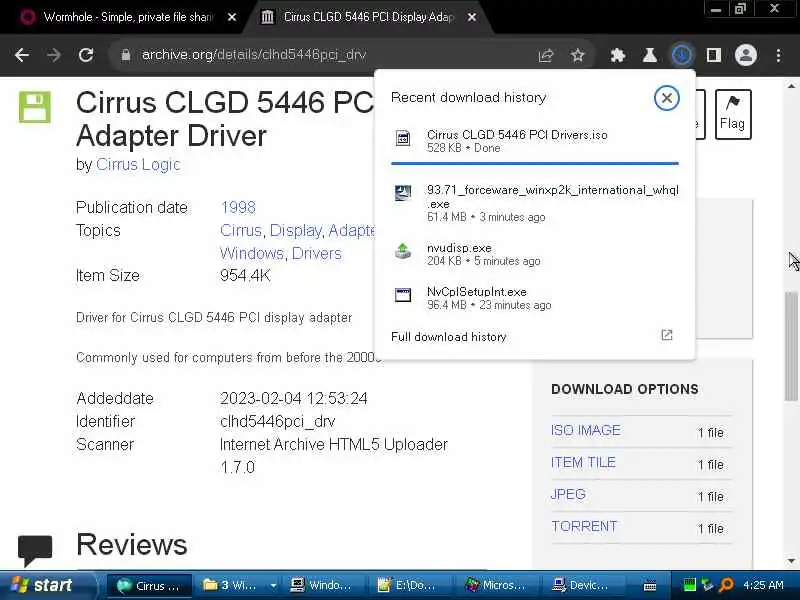Viewport: 800px width, 600px height.
Task: Flag this item
Action: pyautogui.click(x=733, y=114)
